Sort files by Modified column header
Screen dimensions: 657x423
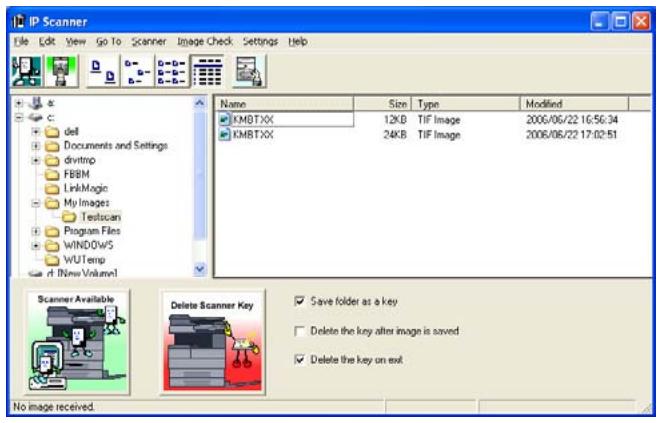pyautogui.click(x=574, y=104)
